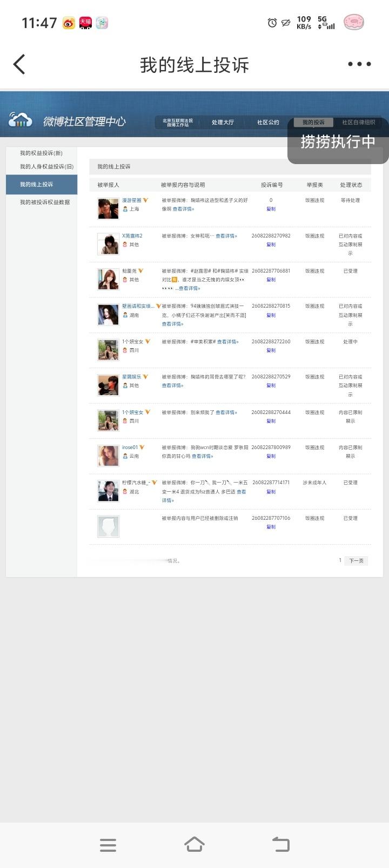Copy complaint number 26082287707106

point(271,527)
